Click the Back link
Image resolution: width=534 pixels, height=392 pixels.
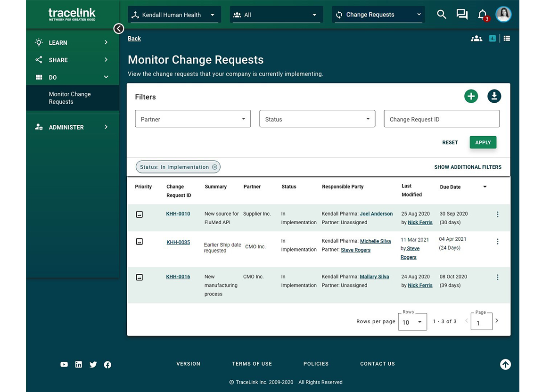[x=134, y=39]
